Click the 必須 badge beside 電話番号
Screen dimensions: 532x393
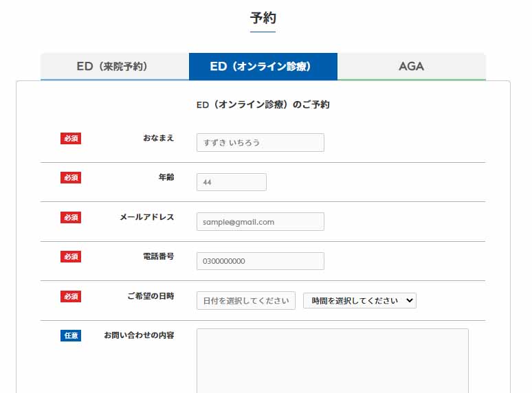coord(71,257)
